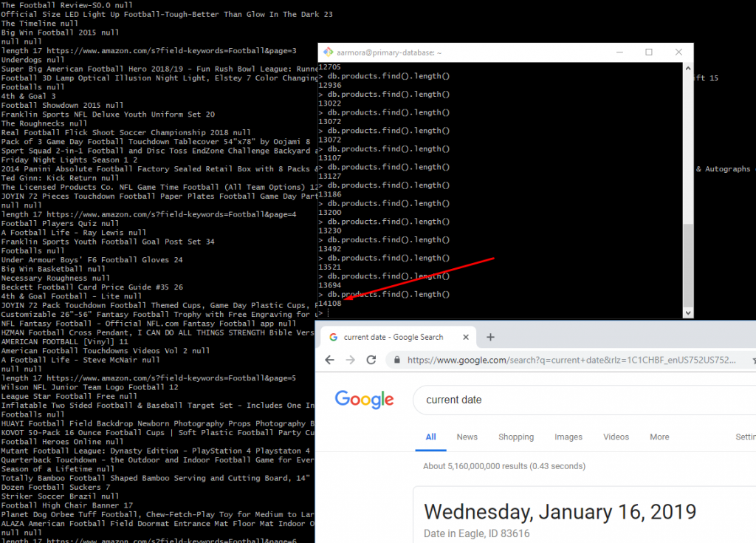Click the Google favicon on the Chrome tab
The image size is (756, 543).
coord(333,337)
